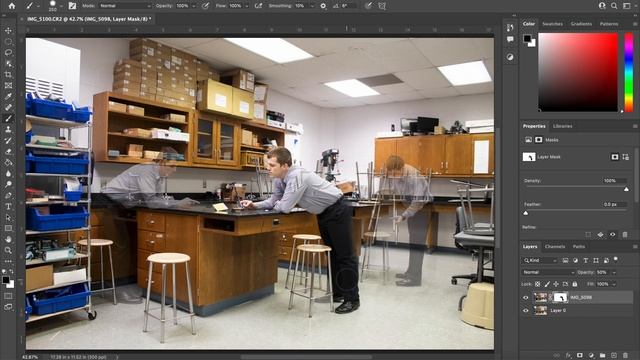
Task: Create a new layer group folder
Action: (x=602, y=356)
